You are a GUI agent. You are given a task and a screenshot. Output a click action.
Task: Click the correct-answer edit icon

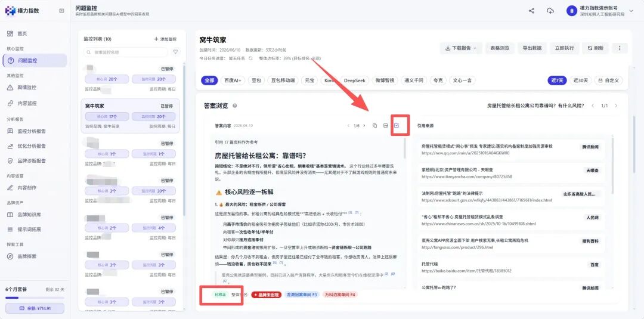(x=397, y=126)
